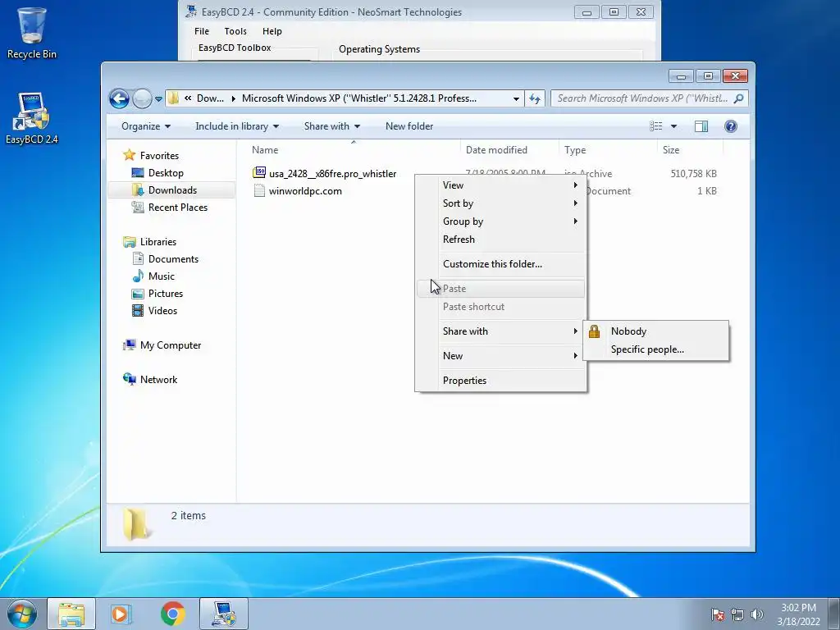840x630 pixels.
Task: Open the Include in library dropdown
Action: point(237,126)
